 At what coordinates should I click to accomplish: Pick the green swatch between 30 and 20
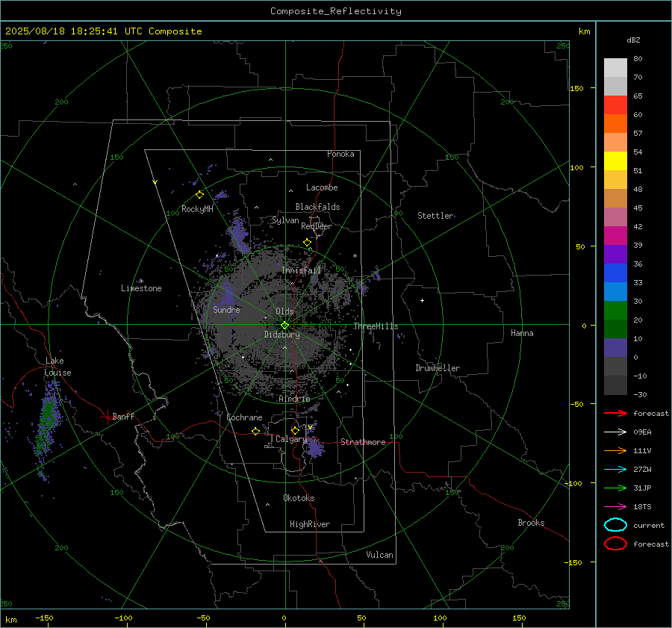tap(615, 310)
